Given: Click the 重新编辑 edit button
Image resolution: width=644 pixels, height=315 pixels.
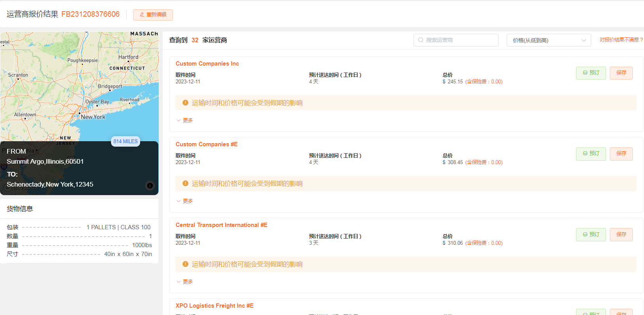Looking at the screenshot, I should pos(153,15).
